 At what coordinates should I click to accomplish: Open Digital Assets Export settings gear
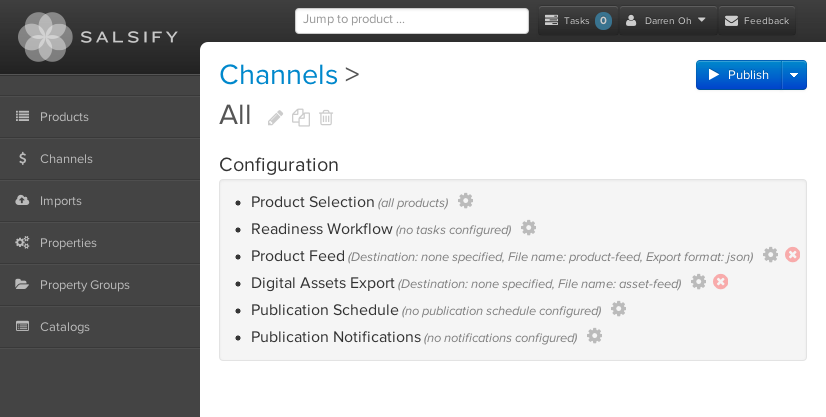click(699, 281)
